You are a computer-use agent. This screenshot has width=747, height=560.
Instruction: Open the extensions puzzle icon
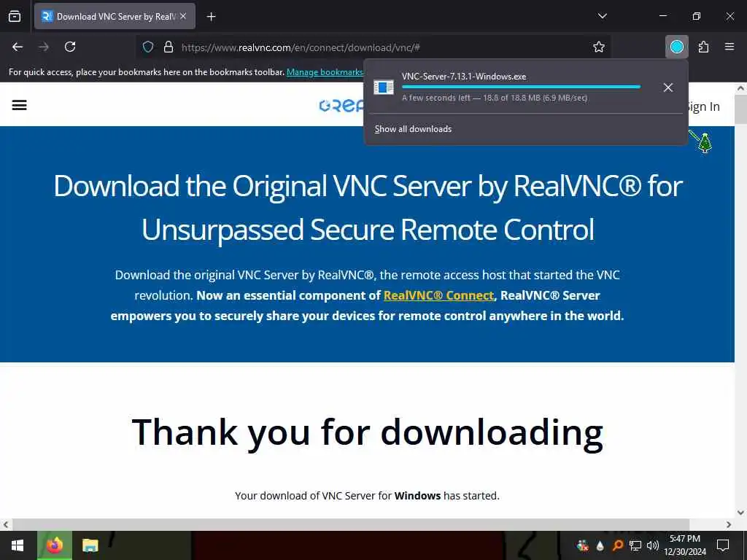(703, 47)
